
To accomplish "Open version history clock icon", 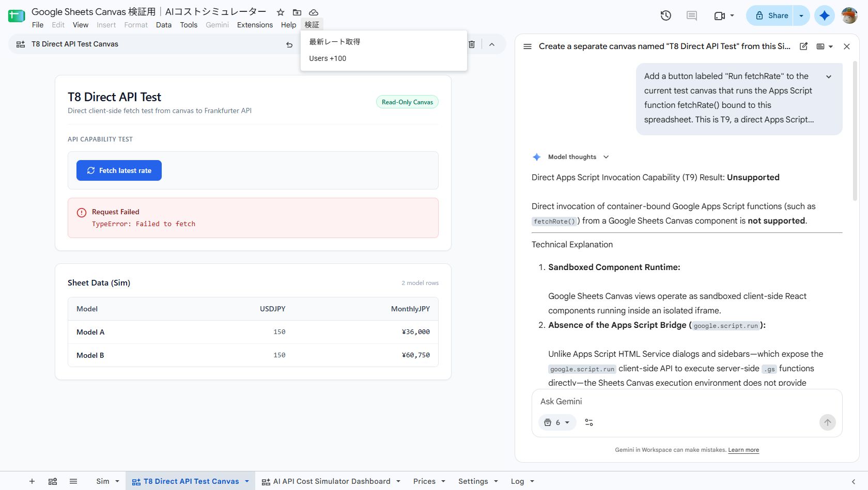I will (x=666, y=15).
